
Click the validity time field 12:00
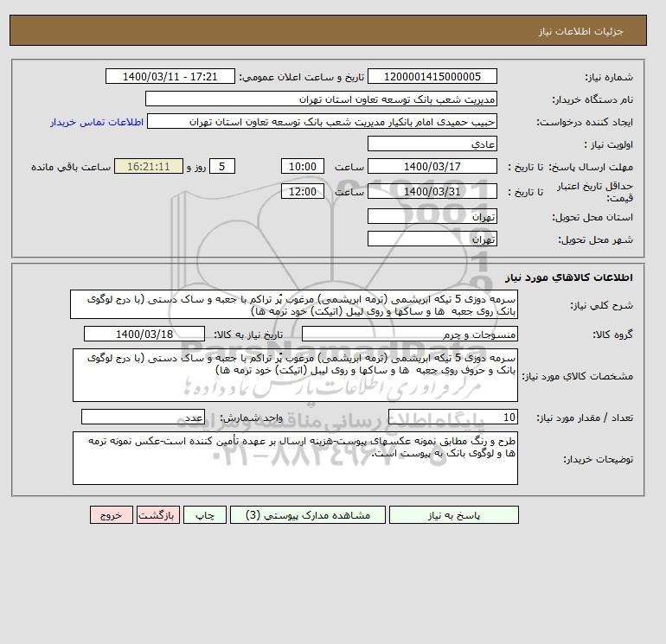tap(303, 191)
